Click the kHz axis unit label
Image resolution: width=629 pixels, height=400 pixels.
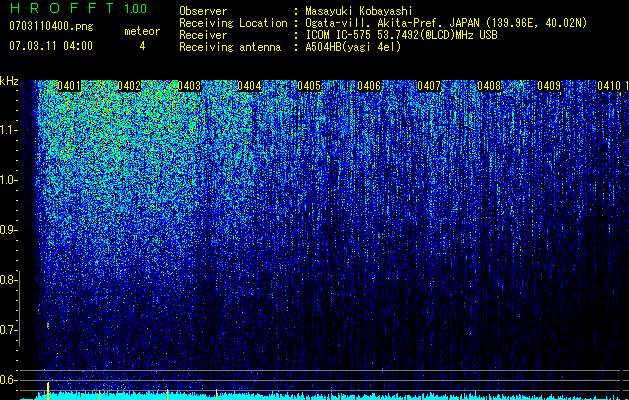(9, 81)
